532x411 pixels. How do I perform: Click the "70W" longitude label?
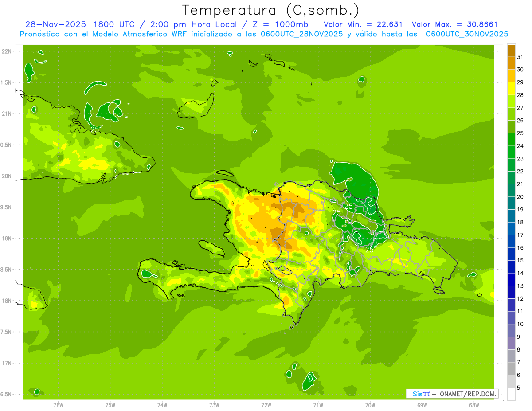click(x=370, y=405)
